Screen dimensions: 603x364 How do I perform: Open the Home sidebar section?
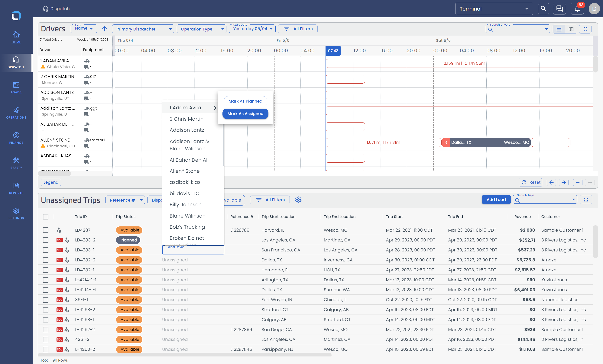16,37
